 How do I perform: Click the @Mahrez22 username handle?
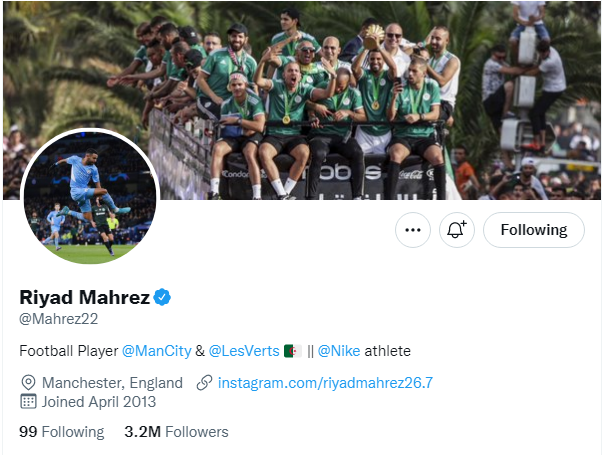[x=59, y=319]
